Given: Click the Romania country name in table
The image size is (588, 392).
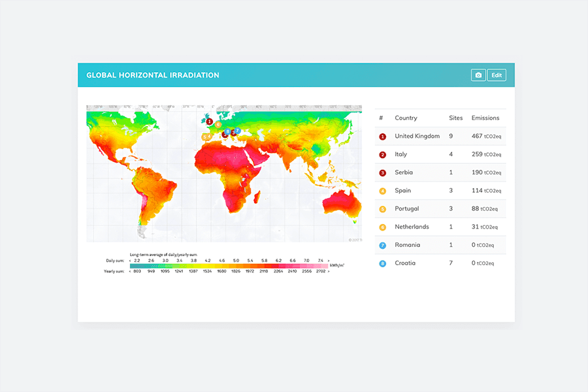Looking at the screenshot, I should pyautogui.click(x=407, y=245).
